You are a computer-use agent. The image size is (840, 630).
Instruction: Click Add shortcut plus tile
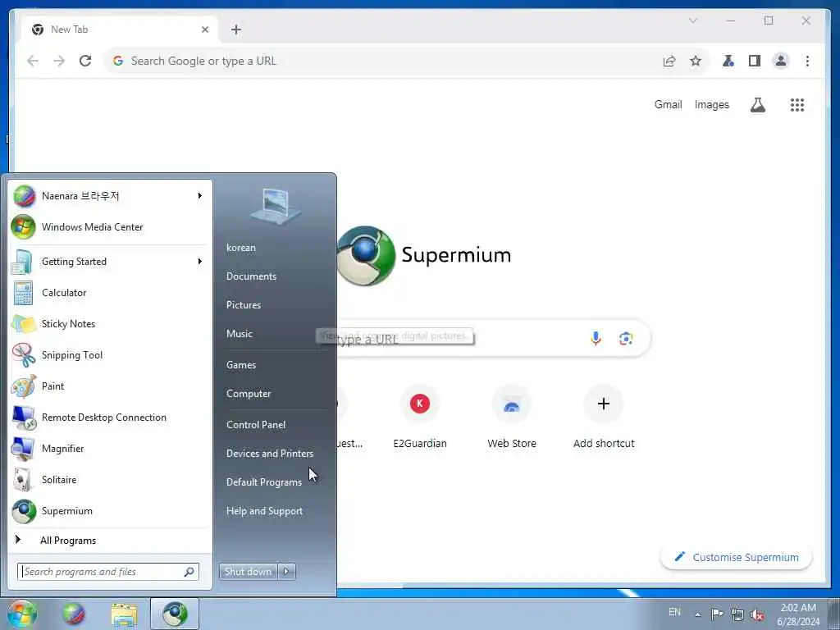[604, 418]
